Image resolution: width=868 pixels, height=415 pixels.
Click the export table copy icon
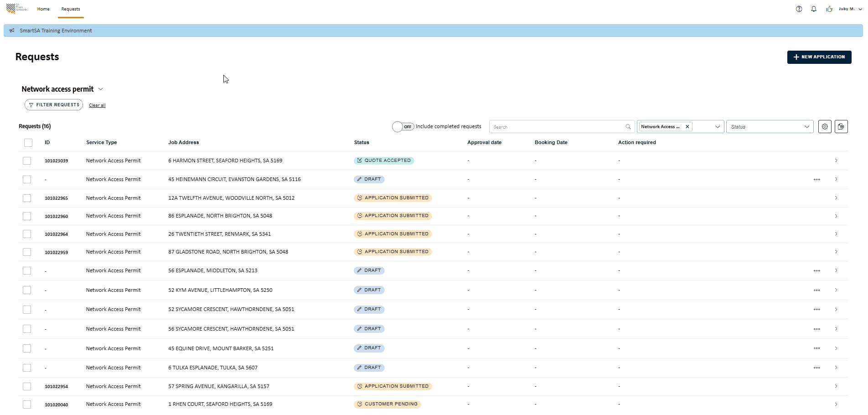click(x=841, y=126)
